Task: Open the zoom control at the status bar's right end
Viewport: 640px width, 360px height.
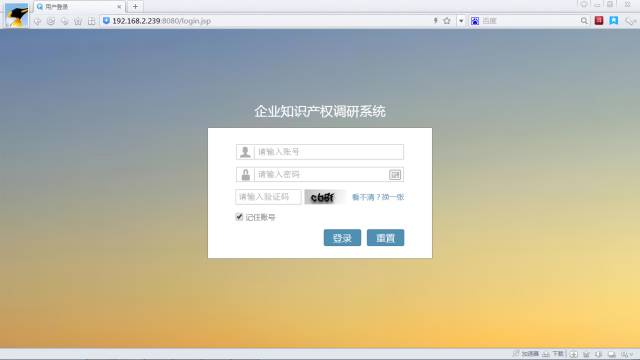Action: pos(627,354)
